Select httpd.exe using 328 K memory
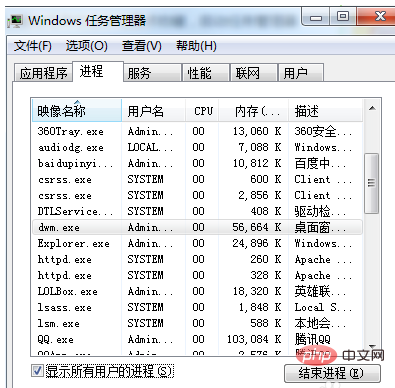 coord(197,275)
